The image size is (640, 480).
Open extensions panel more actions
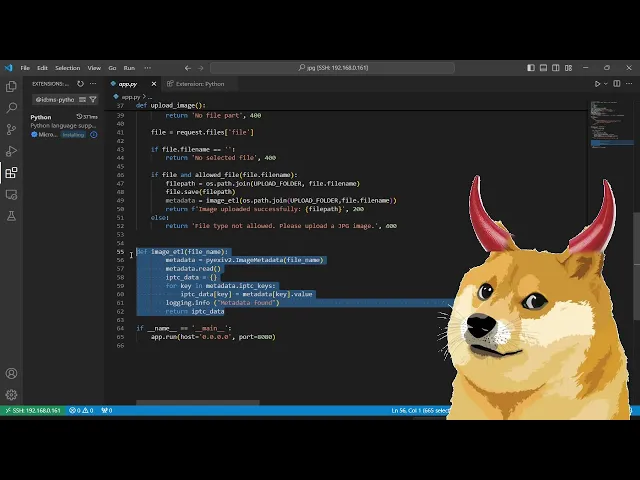pyautogui.click(x=93, y=84)
